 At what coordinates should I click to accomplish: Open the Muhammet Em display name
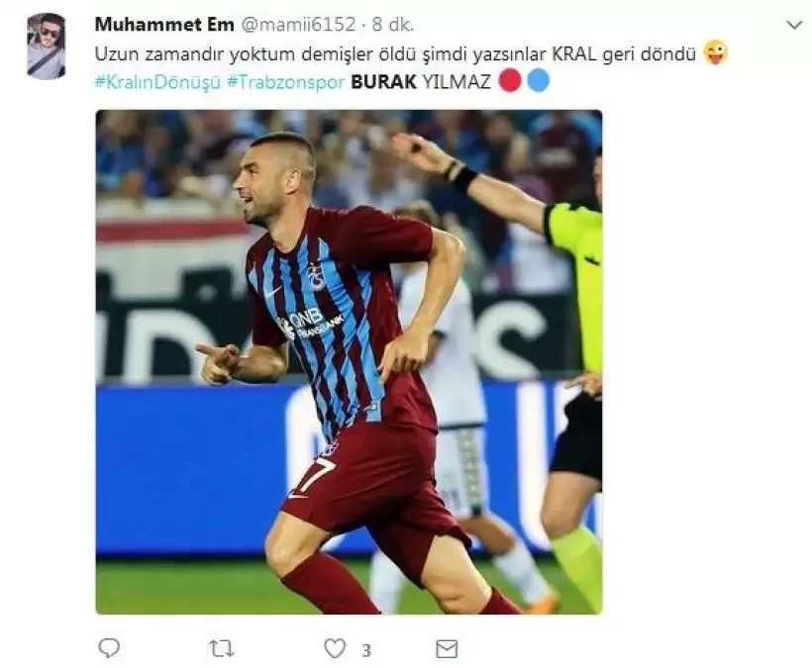click(x=164, y=25)
